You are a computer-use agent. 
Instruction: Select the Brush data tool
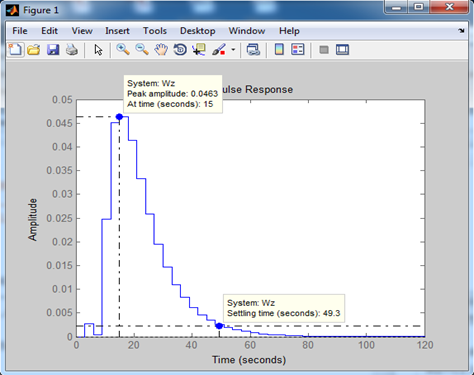click(x=219, y=50)
